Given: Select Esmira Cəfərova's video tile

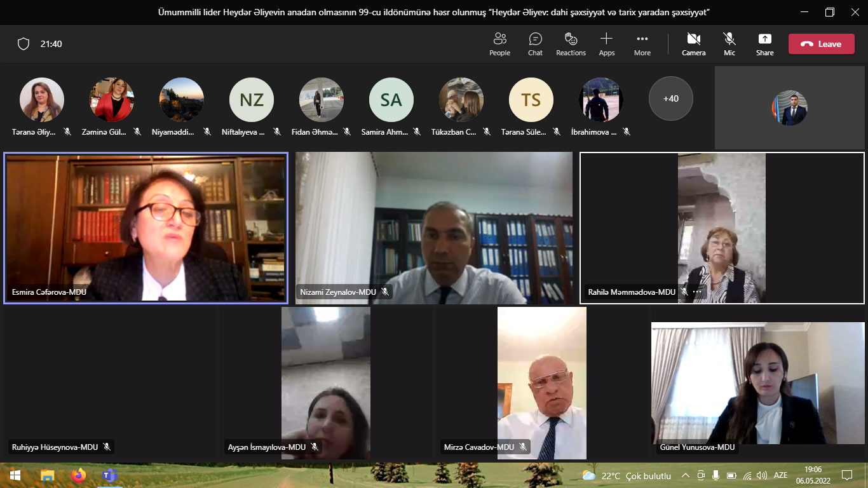Looking at the screenshot, I should pyautogui.click(x=146, y=227).
